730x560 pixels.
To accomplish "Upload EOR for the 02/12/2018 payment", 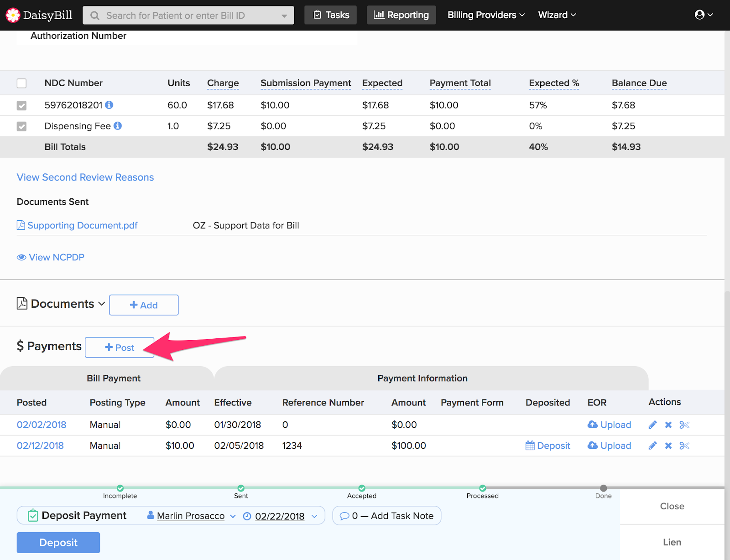I will 610,446.
